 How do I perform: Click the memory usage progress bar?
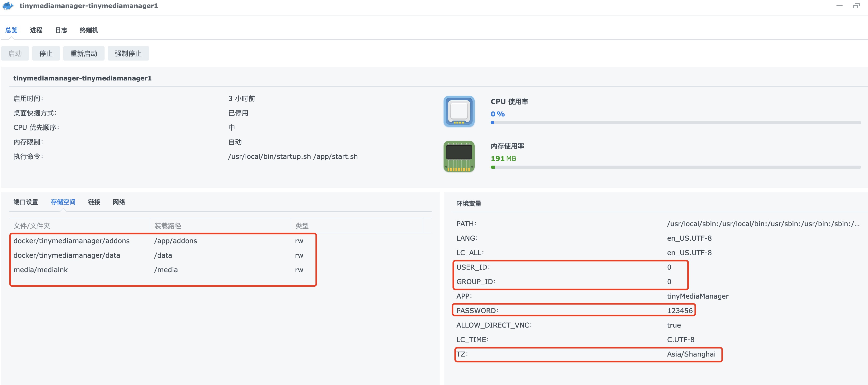[x=676, y=167]
